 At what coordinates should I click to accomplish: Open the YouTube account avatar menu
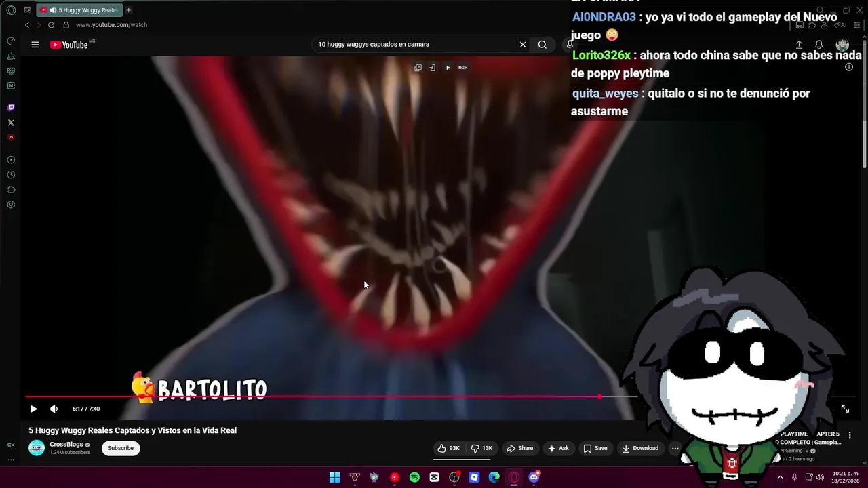842,45
